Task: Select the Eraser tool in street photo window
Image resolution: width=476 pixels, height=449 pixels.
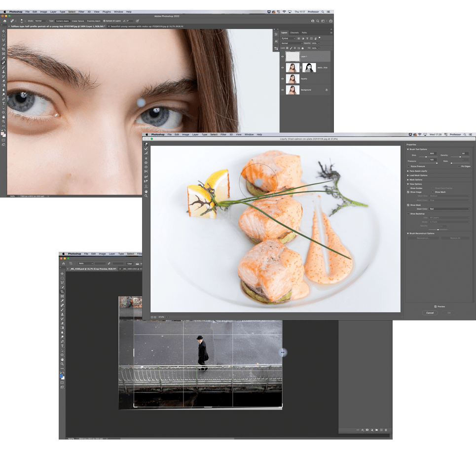Action: click(62, 323)
